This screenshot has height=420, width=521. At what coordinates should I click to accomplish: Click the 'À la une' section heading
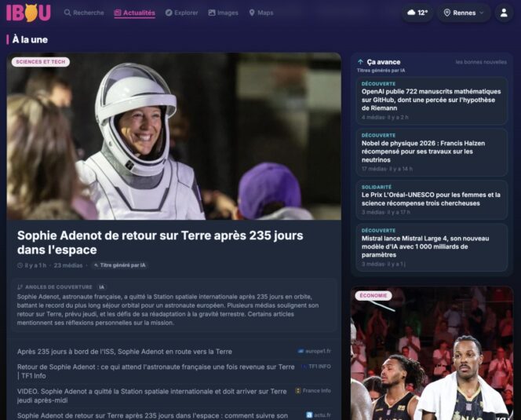pyautogui.click(x=31, y=39)
